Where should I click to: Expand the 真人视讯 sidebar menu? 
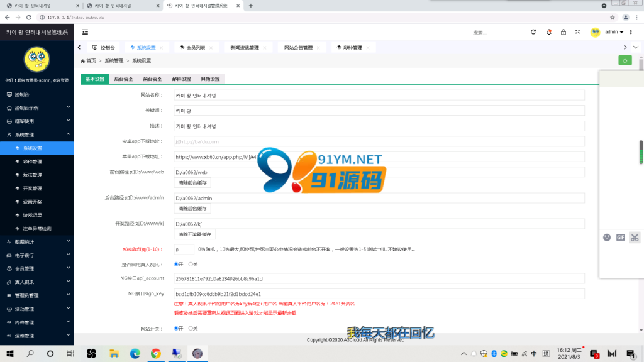coord(37,282)
